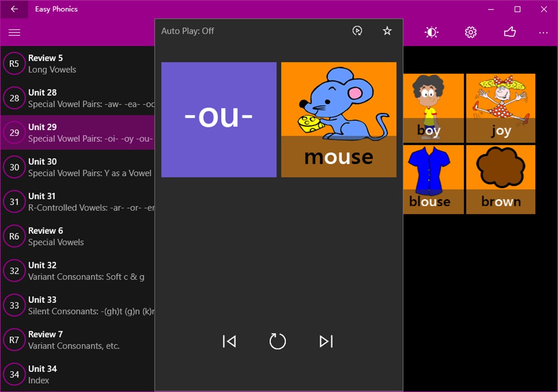Favorite the current flashcard with the star

(x=387, y=30)
